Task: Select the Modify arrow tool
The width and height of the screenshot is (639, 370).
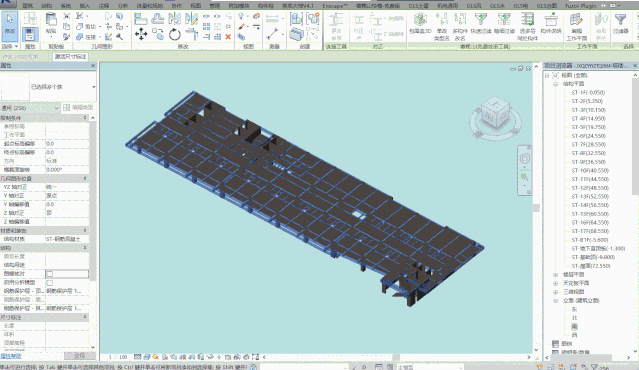Action: point(9,26)
